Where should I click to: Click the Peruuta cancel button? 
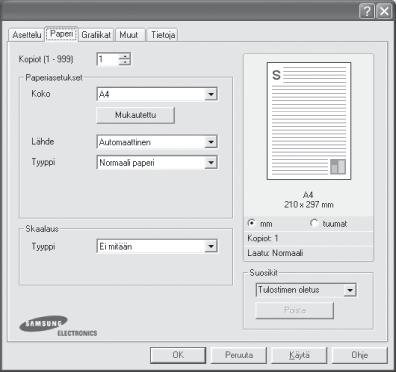pyautogui.click(x=239, y=355)
